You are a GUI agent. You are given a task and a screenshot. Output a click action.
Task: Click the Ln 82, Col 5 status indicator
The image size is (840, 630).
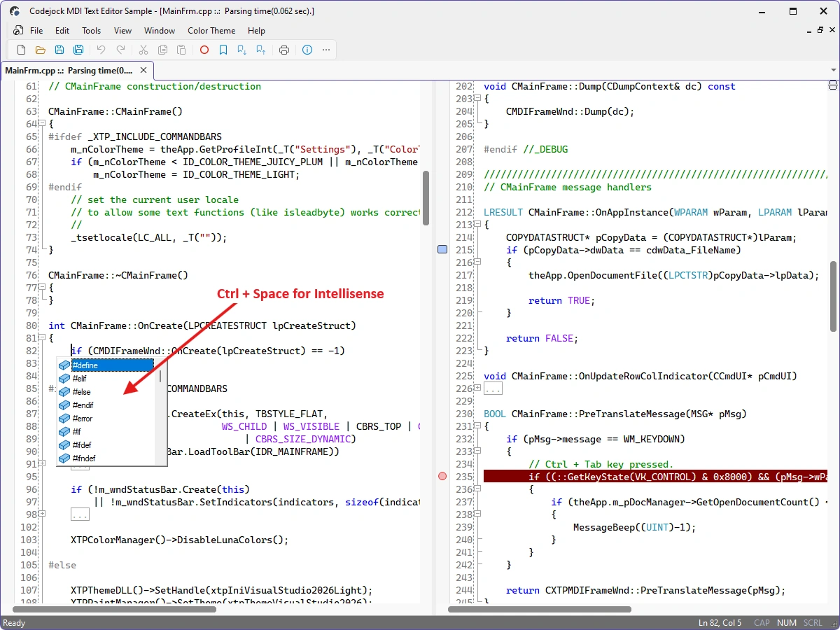(x=720, y=623)
